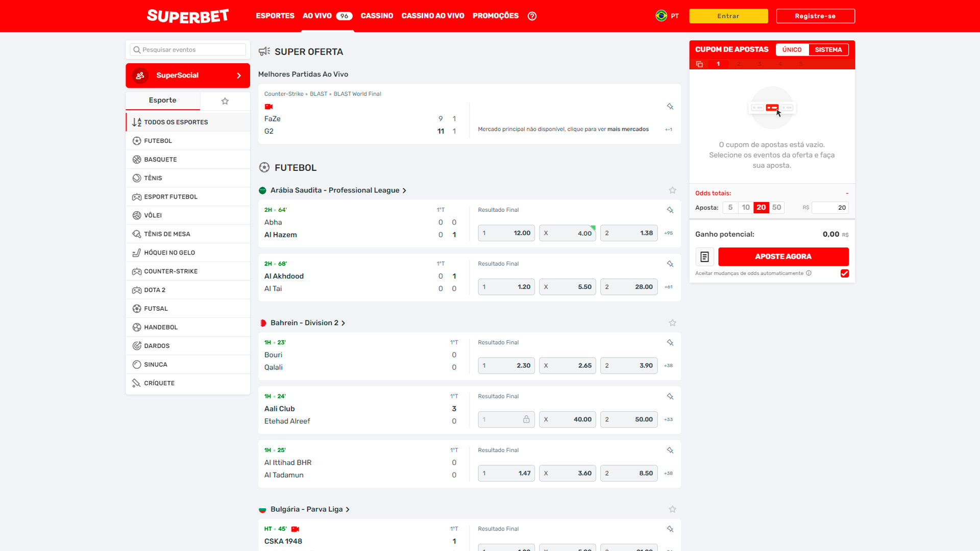Open the Cassino menu
The image size is (980, 551).
pyautogui.click(x=377, y=16)
